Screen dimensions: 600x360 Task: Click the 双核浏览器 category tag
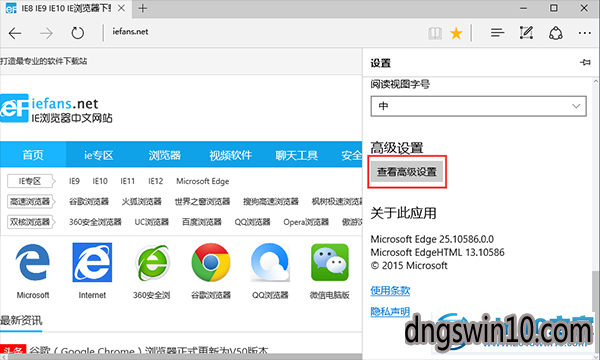(x=31, y=222)
